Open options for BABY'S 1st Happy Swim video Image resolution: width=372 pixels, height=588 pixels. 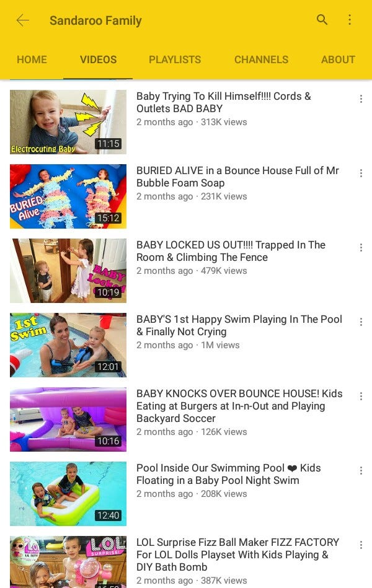(361, 322)
